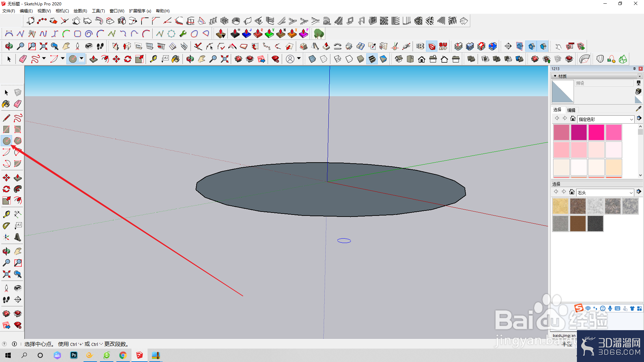This screenshot has height=362, width=644.
Task: Select the Tape Measure tool
Action: (6, 214)
